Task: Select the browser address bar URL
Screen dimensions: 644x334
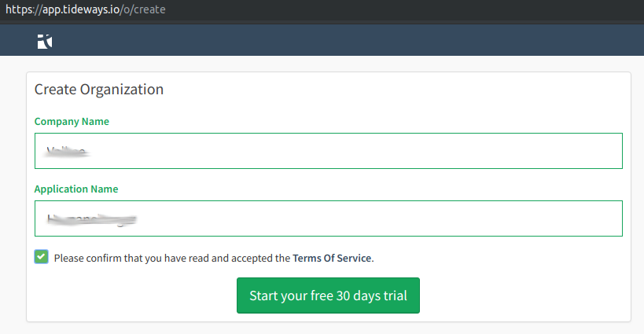Action: point(86,9)
